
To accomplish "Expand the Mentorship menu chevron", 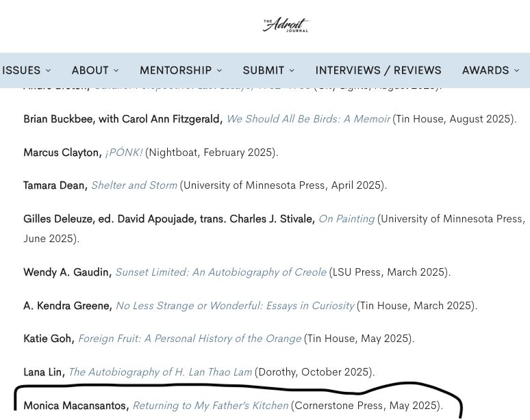I will (219, 70).
